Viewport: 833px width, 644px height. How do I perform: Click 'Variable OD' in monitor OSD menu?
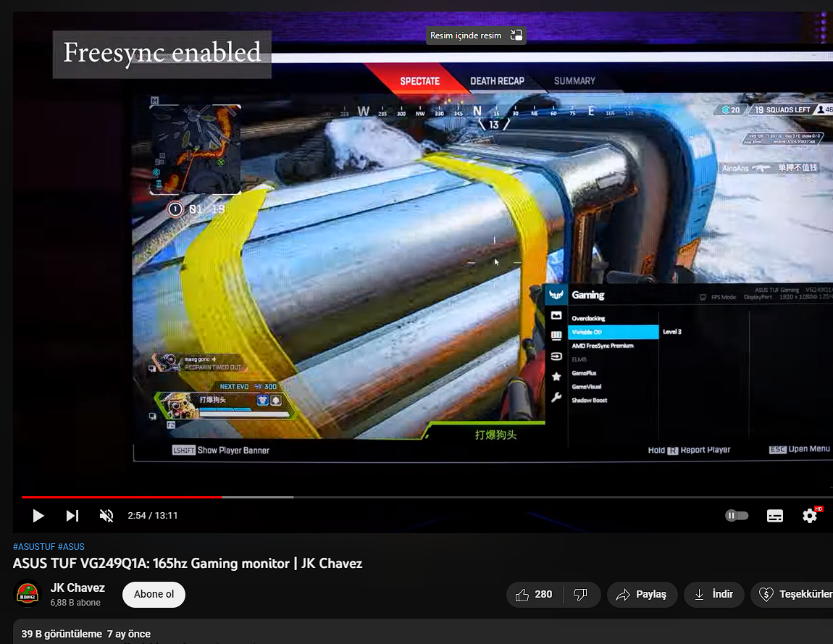613,332
